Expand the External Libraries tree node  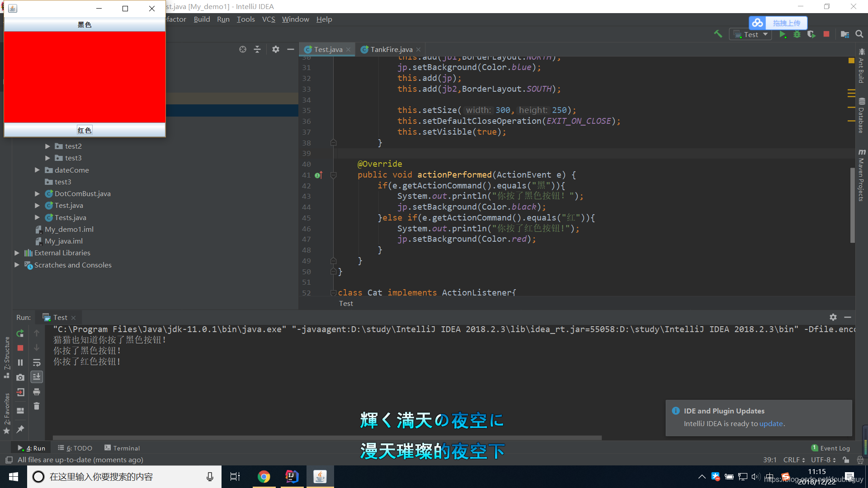tap(17, 253)
